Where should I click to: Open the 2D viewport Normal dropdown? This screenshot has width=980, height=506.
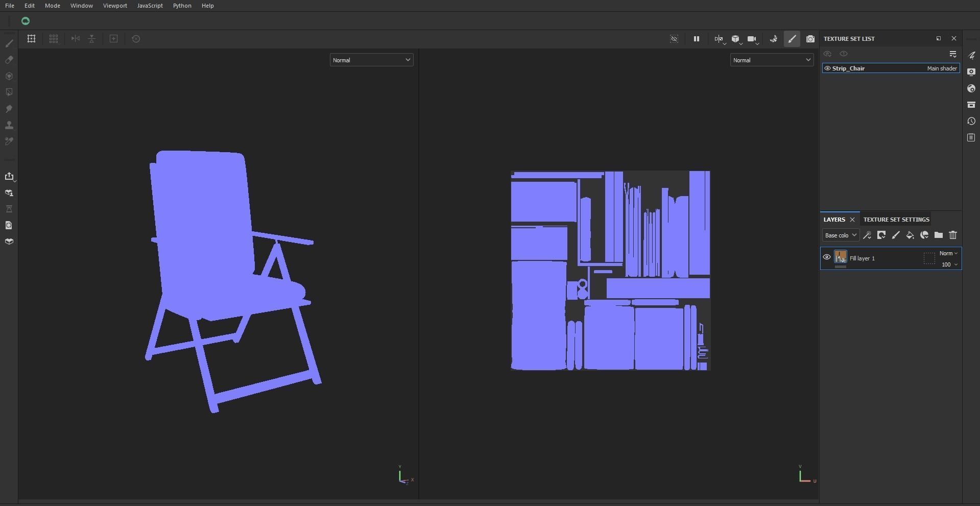(772, 60)
